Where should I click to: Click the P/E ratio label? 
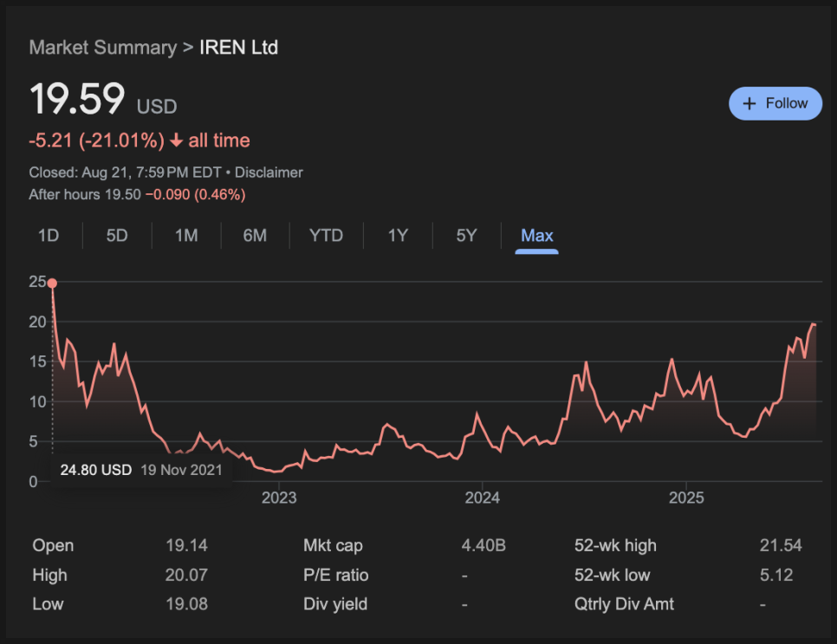coord(336,575)
